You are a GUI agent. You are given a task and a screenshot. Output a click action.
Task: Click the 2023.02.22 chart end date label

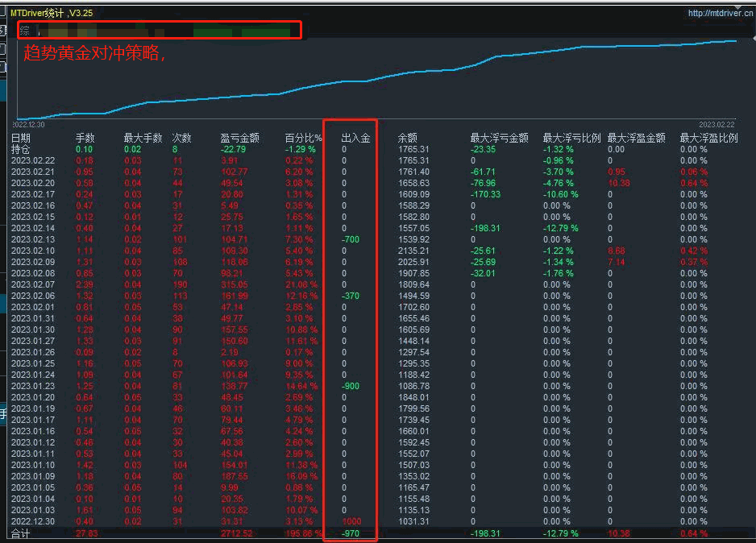(x=716, y=124)
